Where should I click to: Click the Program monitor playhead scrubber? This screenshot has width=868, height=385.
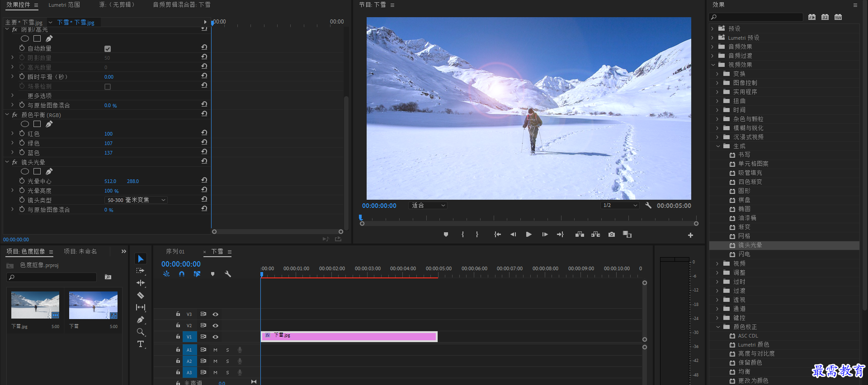[x=360, y=217]
